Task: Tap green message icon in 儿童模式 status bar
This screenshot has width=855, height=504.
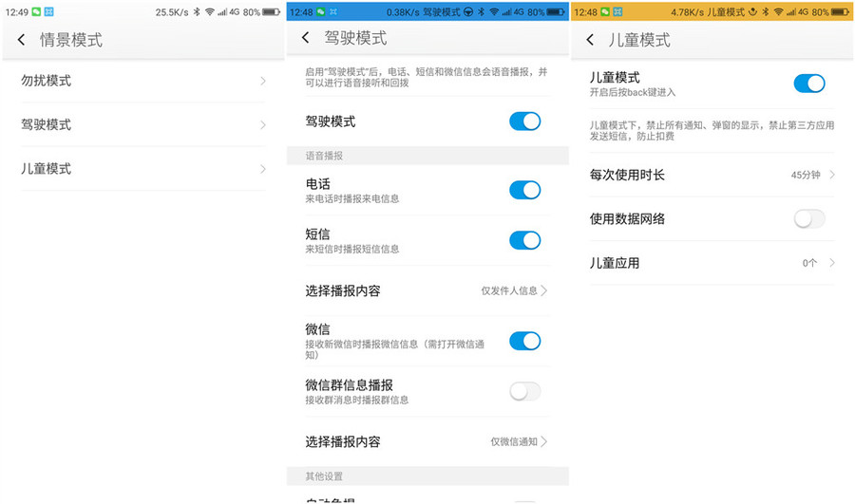Action: point(605,11)
